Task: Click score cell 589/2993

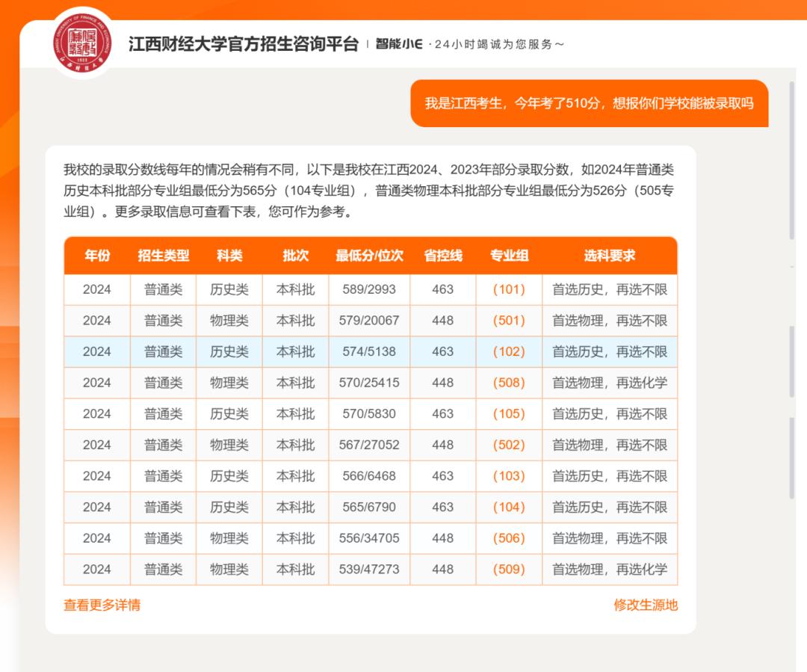Action: [x=369, y=289]
